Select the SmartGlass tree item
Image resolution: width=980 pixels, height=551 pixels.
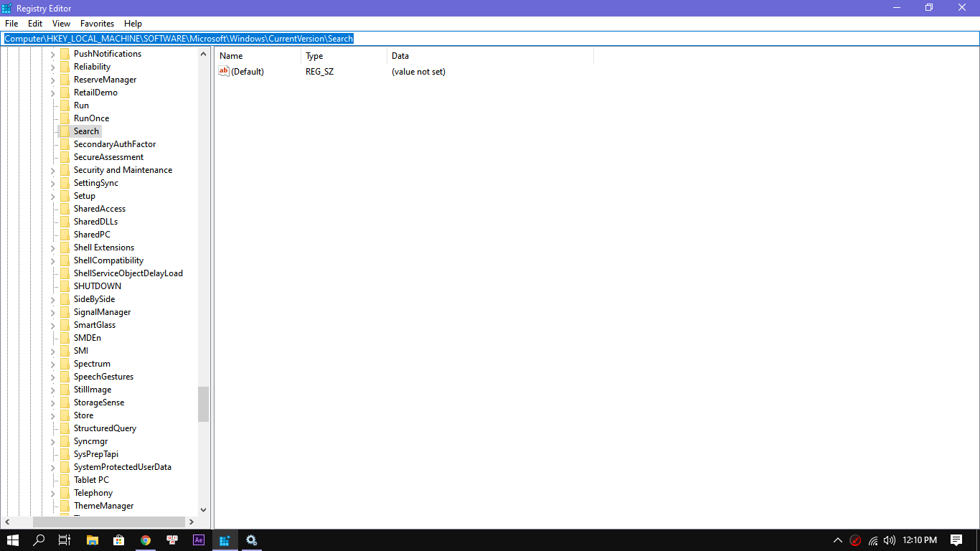(x=95, y=325)
